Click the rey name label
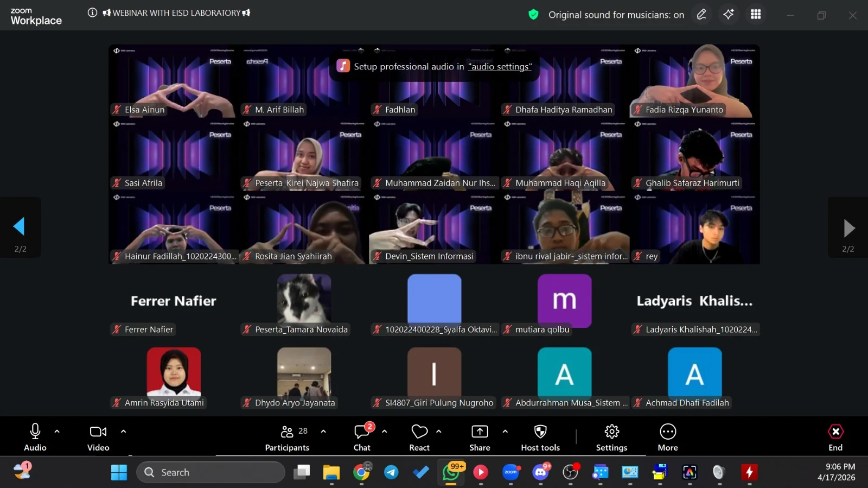This screenshot has height=488, width=868. click(x=646, y=256)
